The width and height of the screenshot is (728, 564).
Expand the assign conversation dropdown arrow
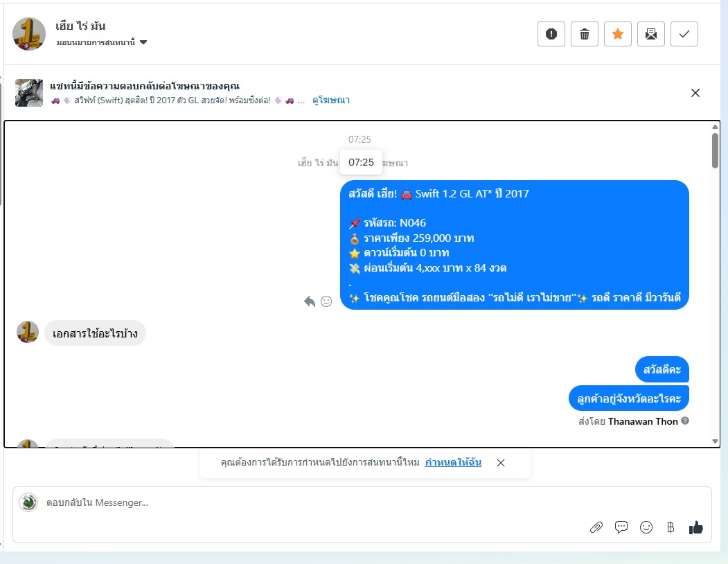(143, 42)
